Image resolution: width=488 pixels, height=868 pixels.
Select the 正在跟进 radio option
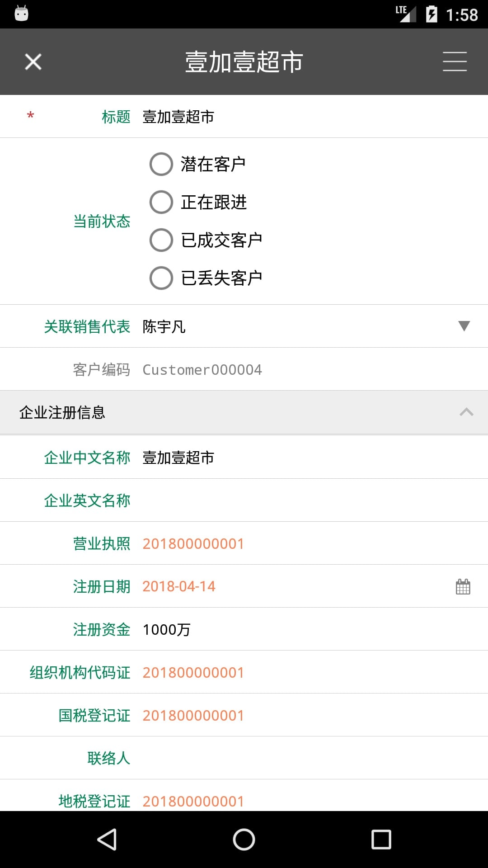click(161, 202)
